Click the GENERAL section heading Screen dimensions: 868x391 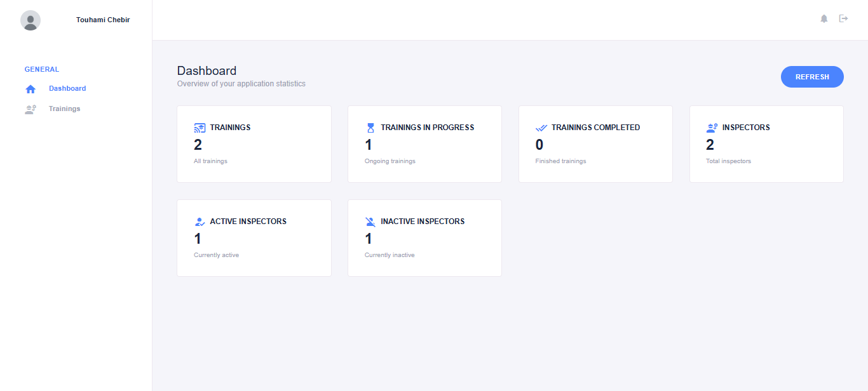pos(41,69)
